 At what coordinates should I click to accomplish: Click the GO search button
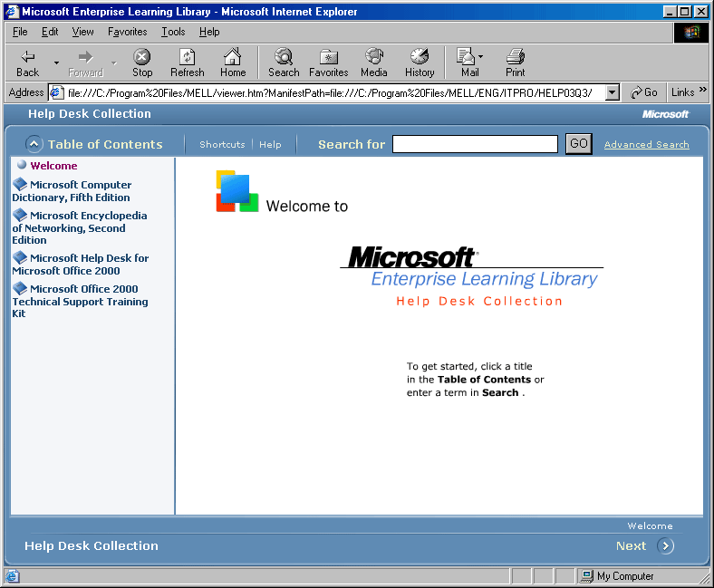(x=579, y=144)
